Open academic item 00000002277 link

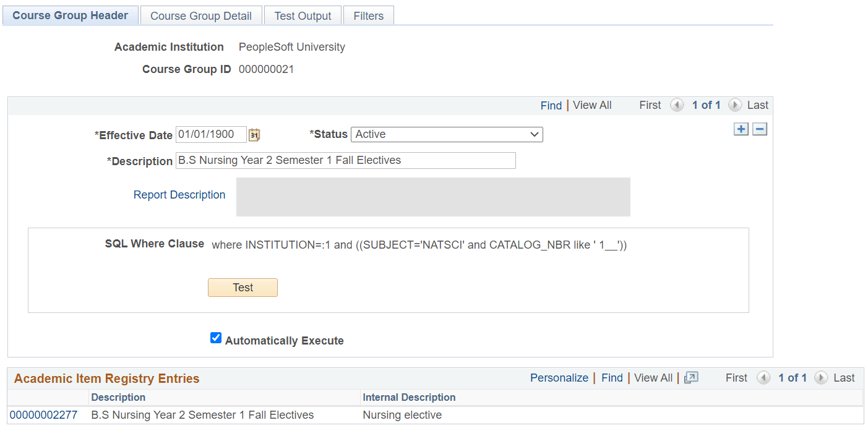43,415
